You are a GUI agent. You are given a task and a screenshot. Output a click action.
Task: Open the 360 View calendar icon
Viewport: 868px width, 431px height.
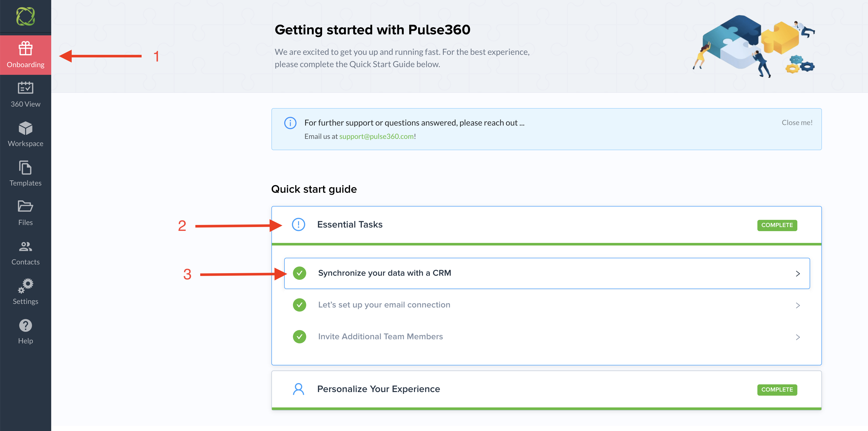26,88
